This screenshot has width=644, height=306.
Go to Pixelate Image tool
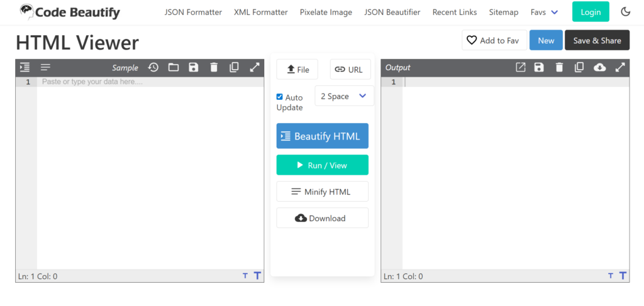coord(326,13)
